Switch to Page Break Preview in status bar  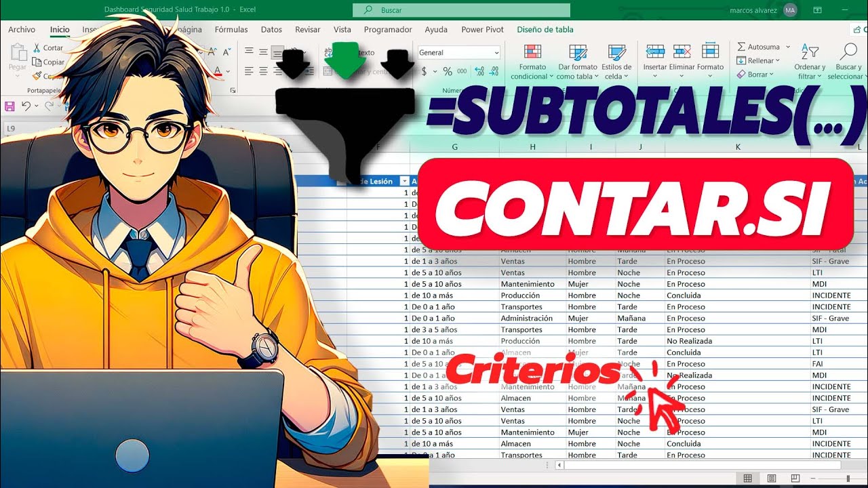coord(796,479)
